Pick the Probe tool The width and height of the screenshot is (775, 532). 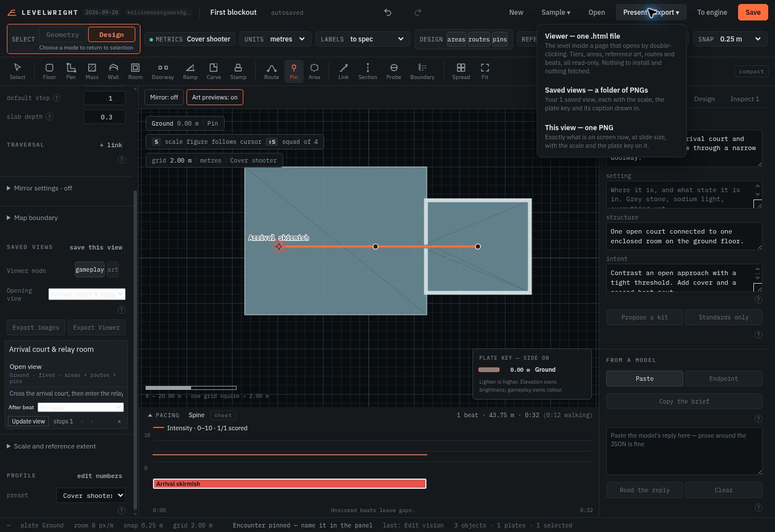[394, 71]
